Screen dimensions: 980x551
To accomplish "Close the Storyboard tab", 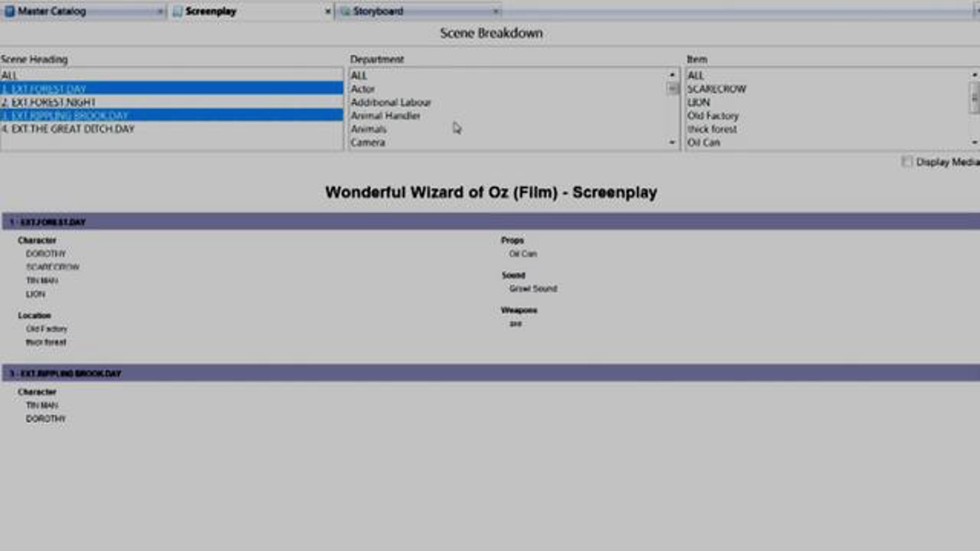I will point(495,11).
